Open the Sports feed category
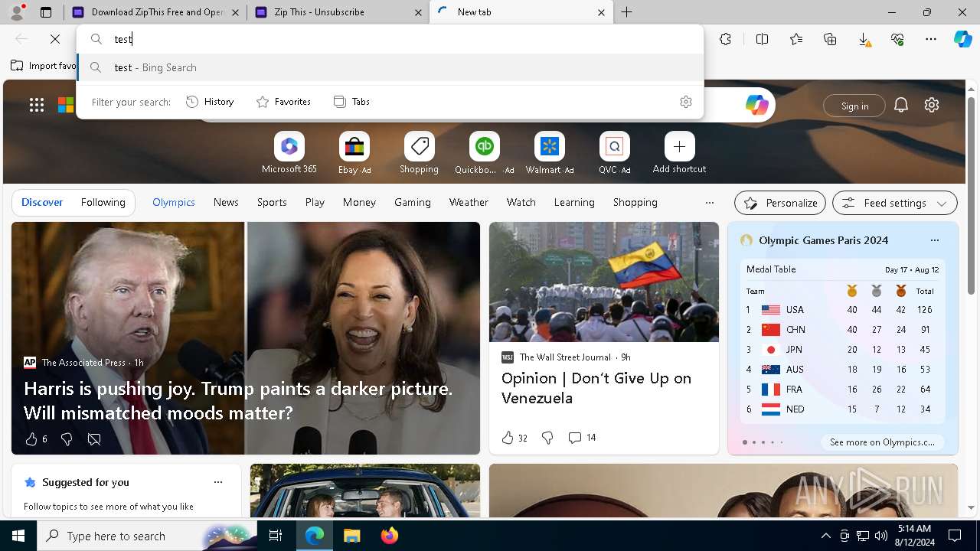Screen dimensions: 980x551 (x=272, y=202)
